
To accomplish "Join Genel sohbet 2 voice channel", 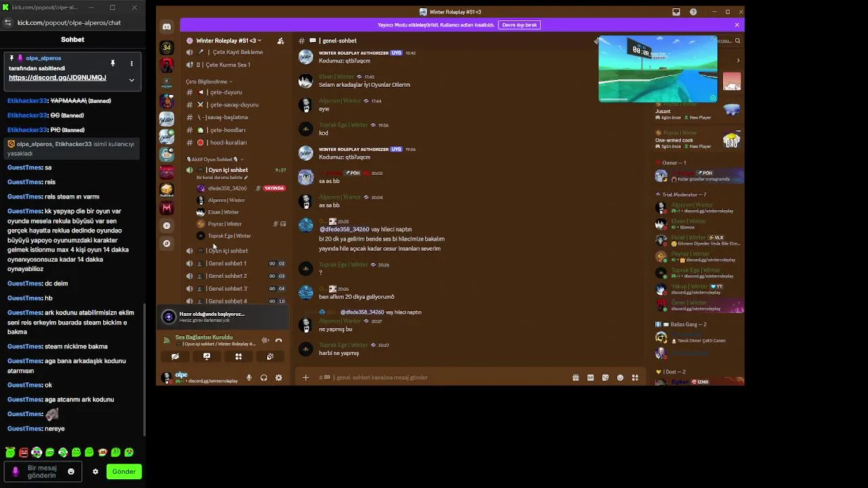I will pyautogui.click(x=236, y=276).
